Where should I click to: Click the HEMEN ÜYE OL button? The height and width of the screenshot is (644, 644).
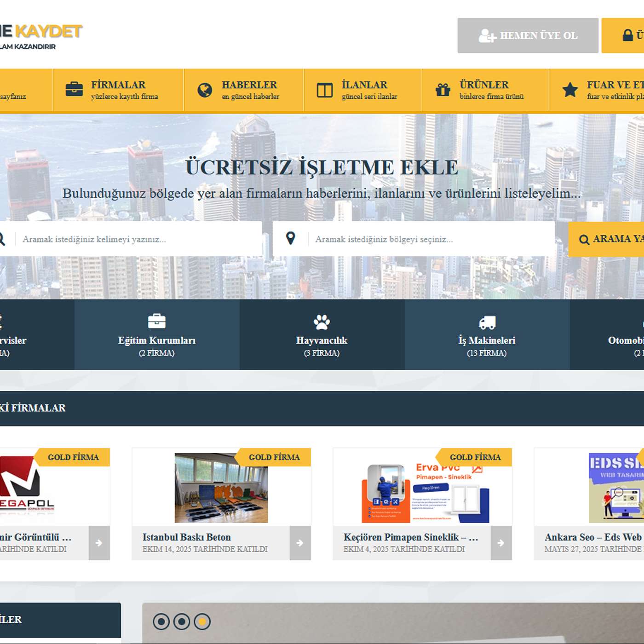[528, 35]
